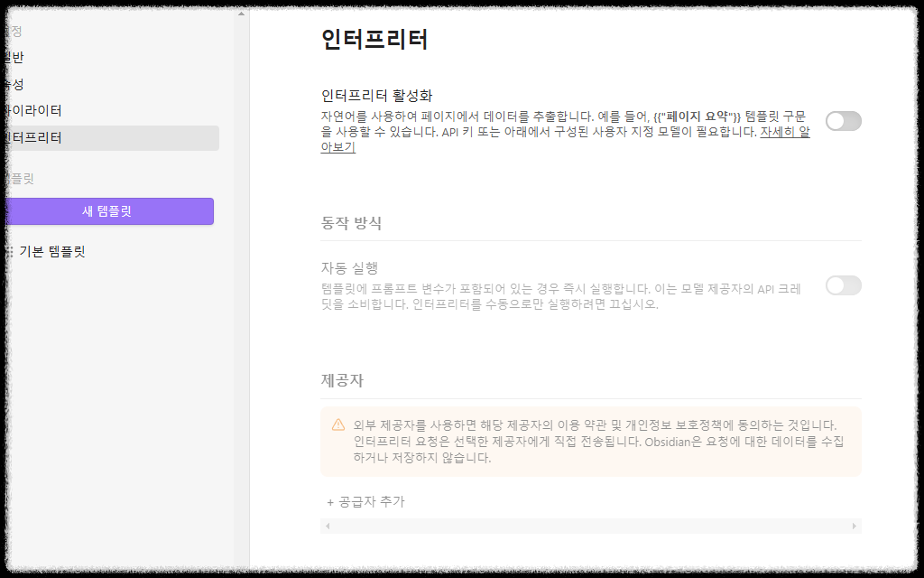
Task: Click the drag handle beside 기본 템플릿
Action: 9,252
